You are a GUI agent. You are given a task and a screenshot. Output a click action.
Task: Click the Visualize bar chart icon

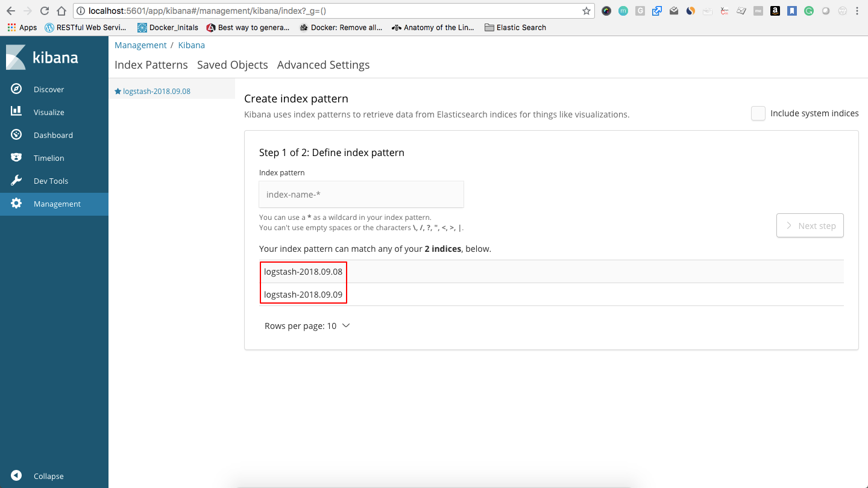point(16,112)
